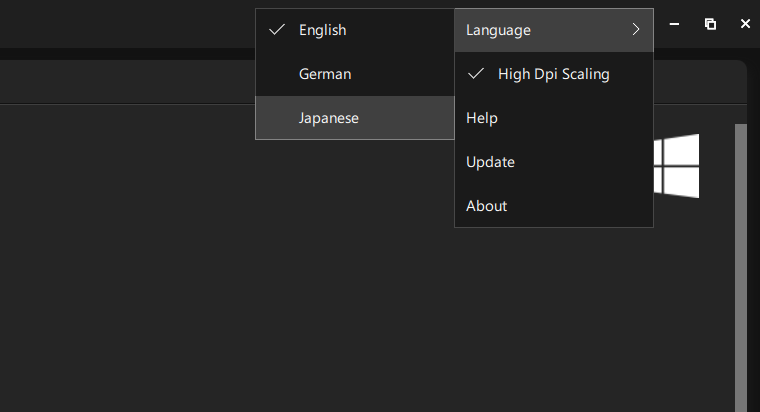The width and height of the screenshot is (760, 412).
Task: Click the title bar left of the menu
Action: point(126,24)
